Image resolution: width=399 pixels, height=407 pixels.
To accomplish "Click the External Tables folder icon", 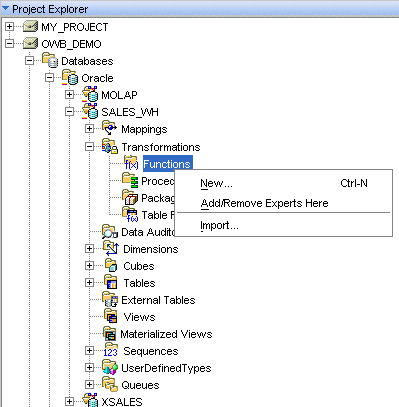I will [x=110, y=299].
